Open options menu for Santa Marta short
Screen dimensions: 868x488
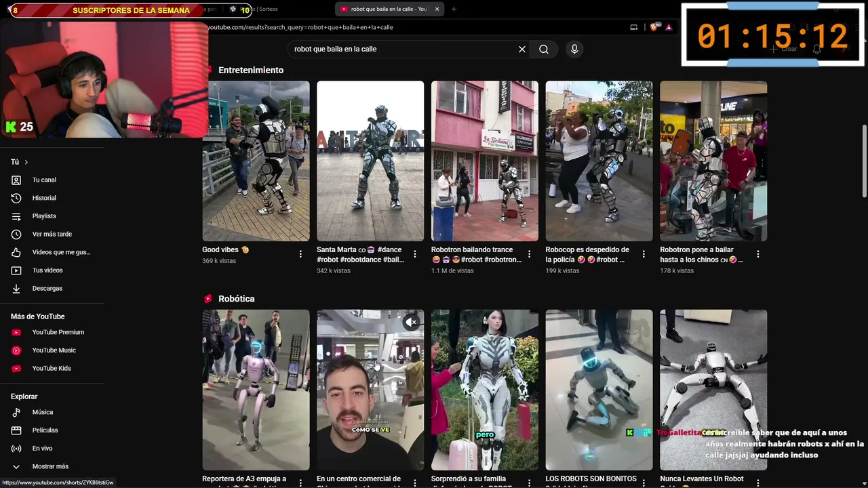[415, 254]
